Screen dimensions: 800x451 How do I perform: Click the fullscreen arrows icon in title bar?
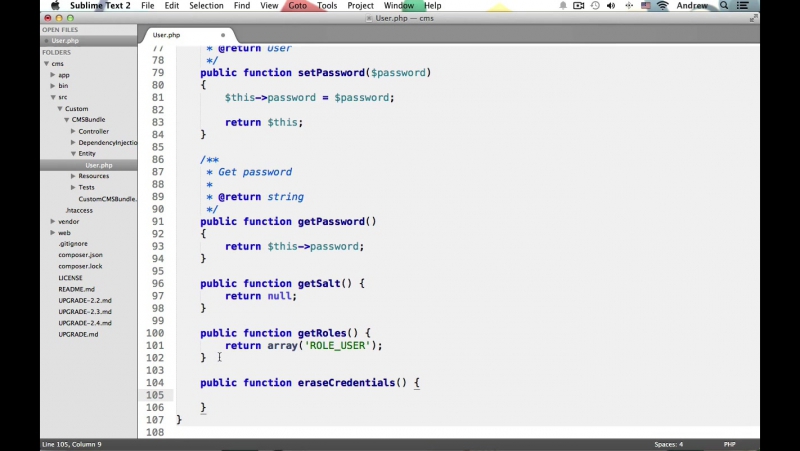[x=753, y=18]
